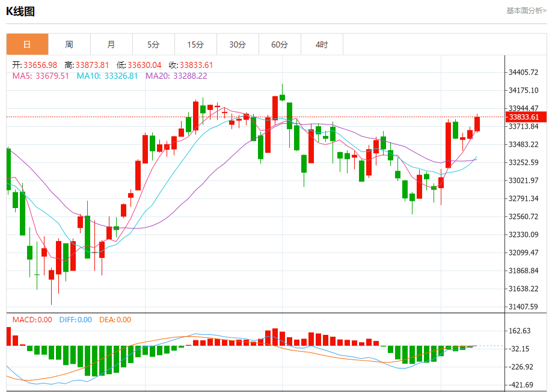The height and width of the screenshot is (392, 555).
Task: Click the 收:33833.61 close value
Action: (191, 65)
